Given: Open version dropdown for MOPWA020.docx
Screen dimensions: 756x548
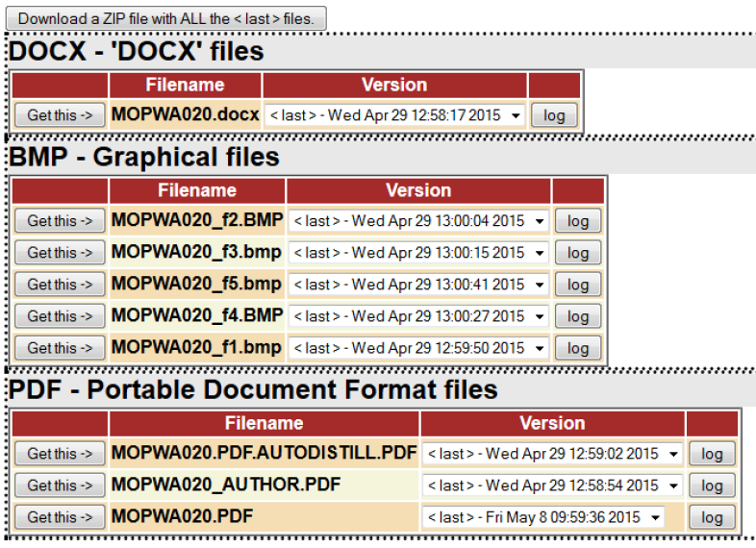Looking at the screenshot, I should (395, 115).
